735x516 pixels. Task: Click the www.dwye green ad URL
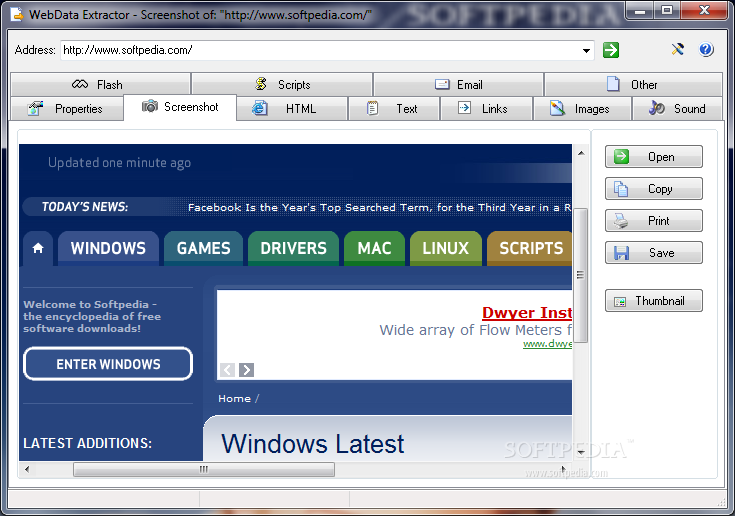coord(548,344)
